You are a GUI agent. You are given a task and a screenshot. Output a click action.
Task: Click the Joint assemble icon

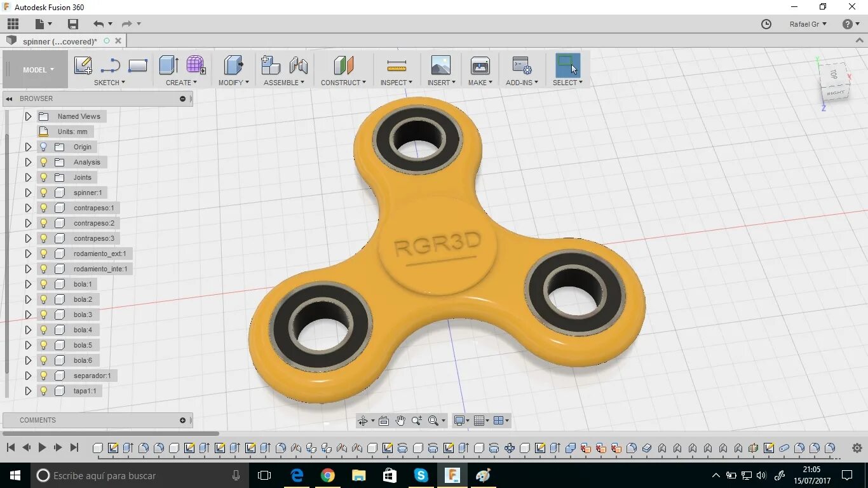[x=299, y=65]
